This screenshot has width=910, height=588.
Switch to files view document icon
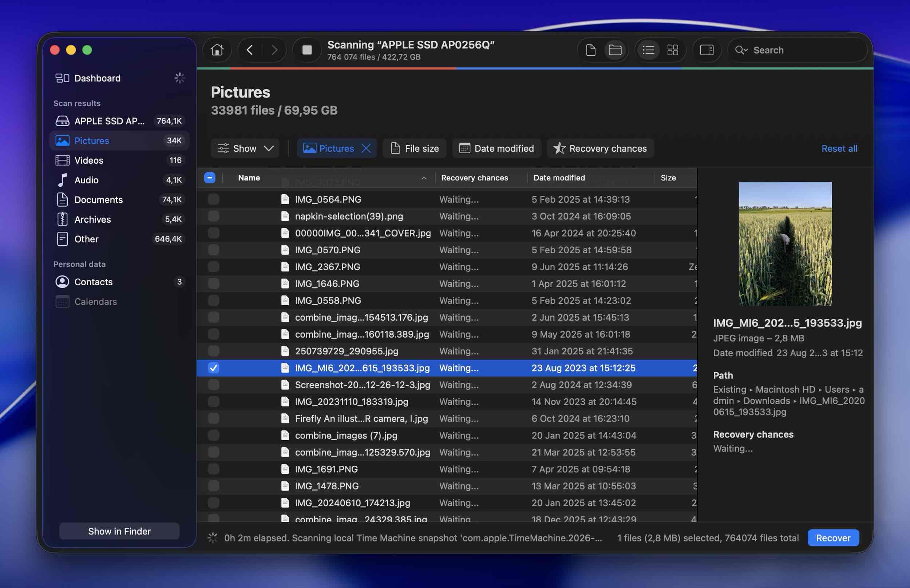(590, 50)
